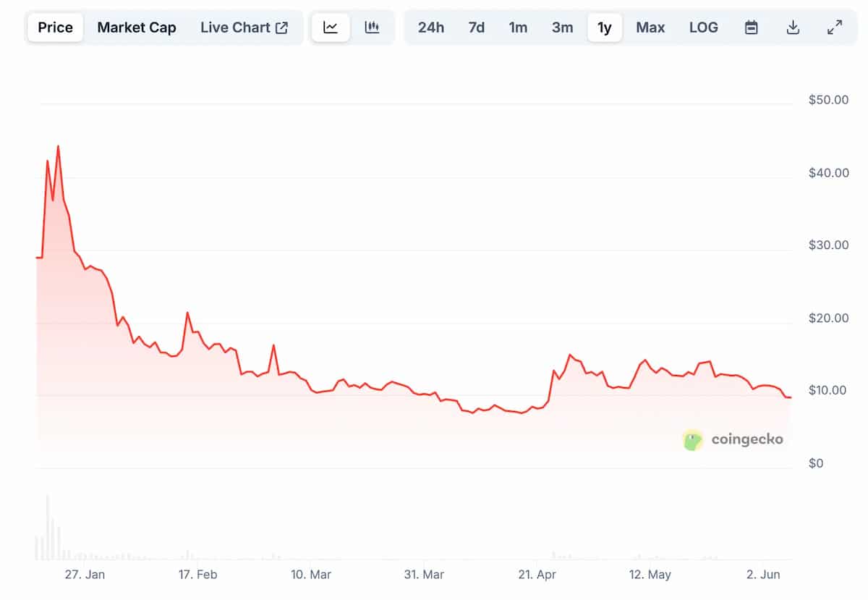The image size is (868, 600).
Task: Open the calendar date range picker
Action: [x=752, y=28]
